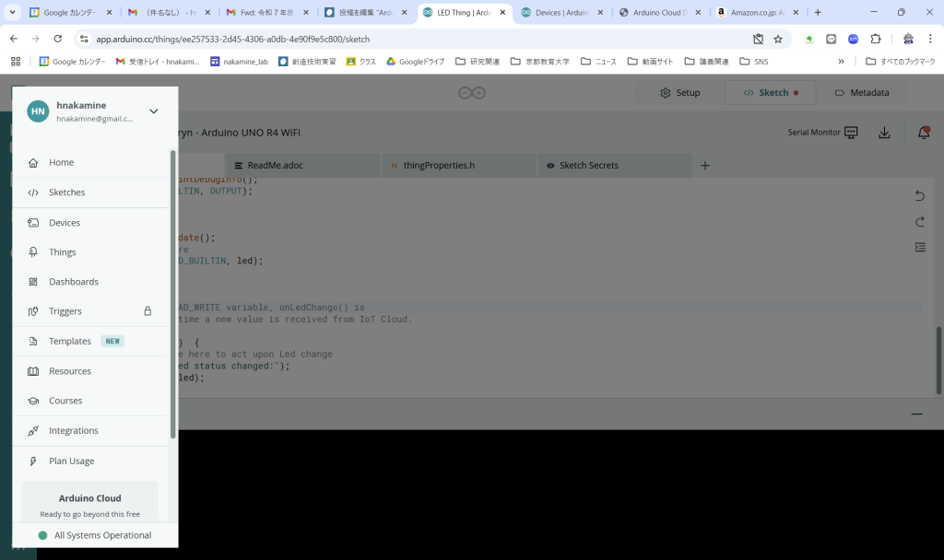Go to Devices in the sidebar

[65, 223]
